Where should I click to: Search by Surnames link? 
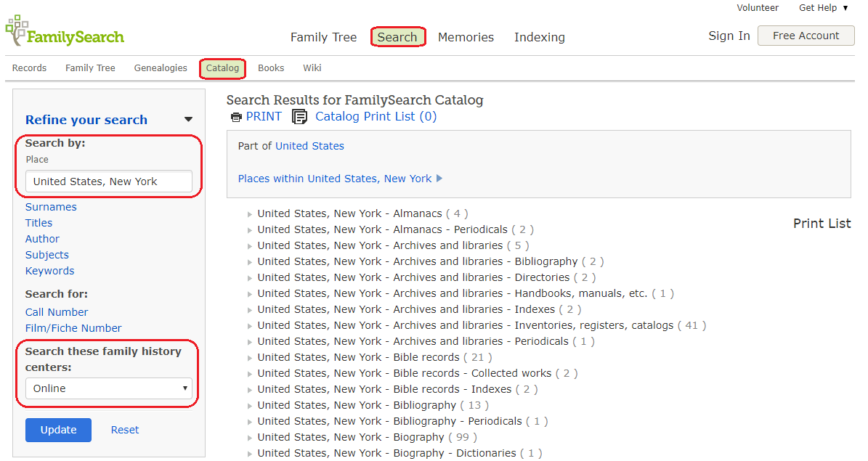pos(51,207)
